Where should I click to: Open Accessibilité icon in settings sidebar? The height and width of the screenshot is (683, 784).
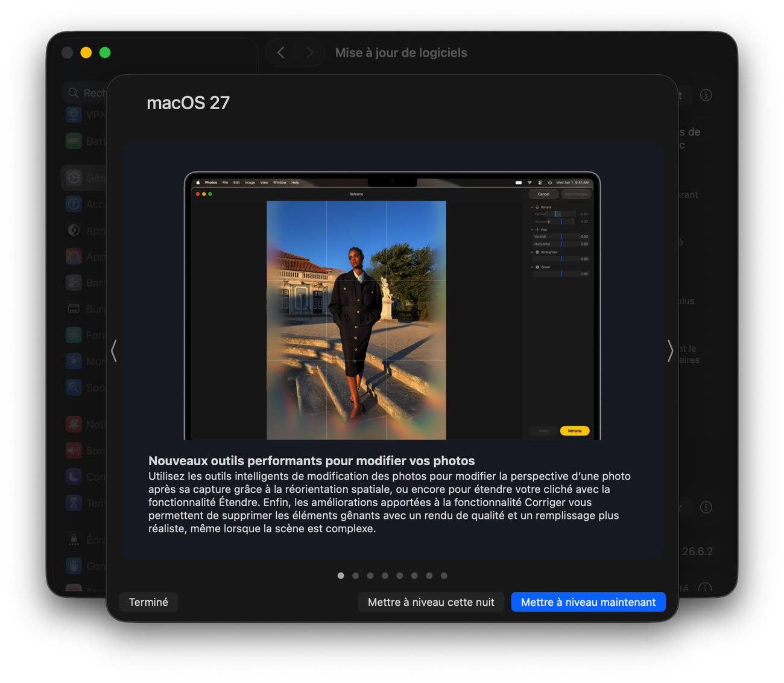click(x=74, y=204)
